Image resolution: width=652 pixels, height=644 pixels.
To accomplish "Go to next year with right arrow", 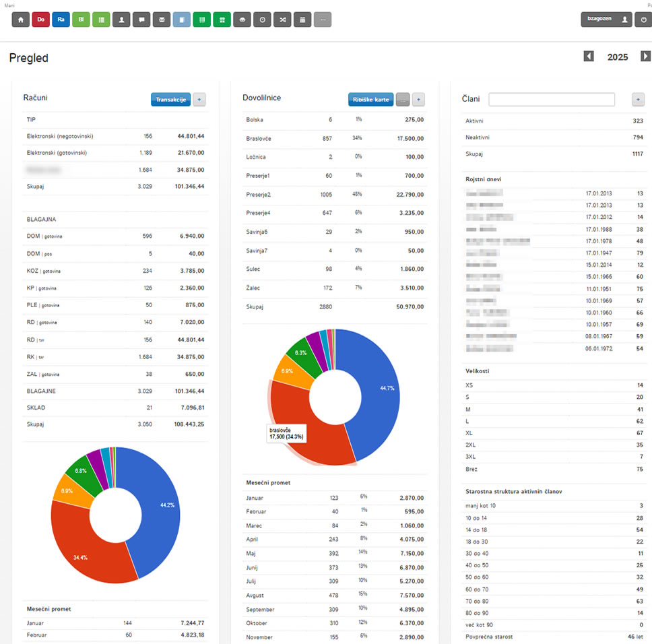I will pyautogui.click(x=645, y=57).
